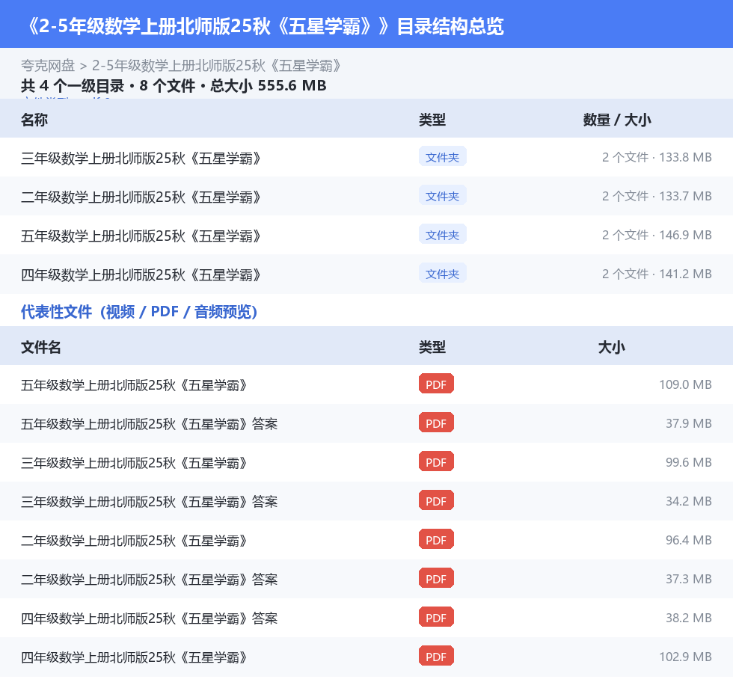
Task: Click PDF badge for the 102.9 MB file
Action: tap(436, 656)
